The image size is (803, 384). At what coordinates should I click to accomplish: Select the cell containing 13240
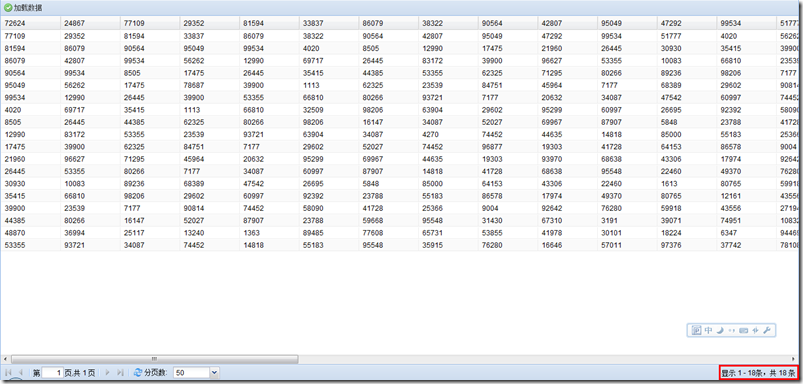point(209,233)
